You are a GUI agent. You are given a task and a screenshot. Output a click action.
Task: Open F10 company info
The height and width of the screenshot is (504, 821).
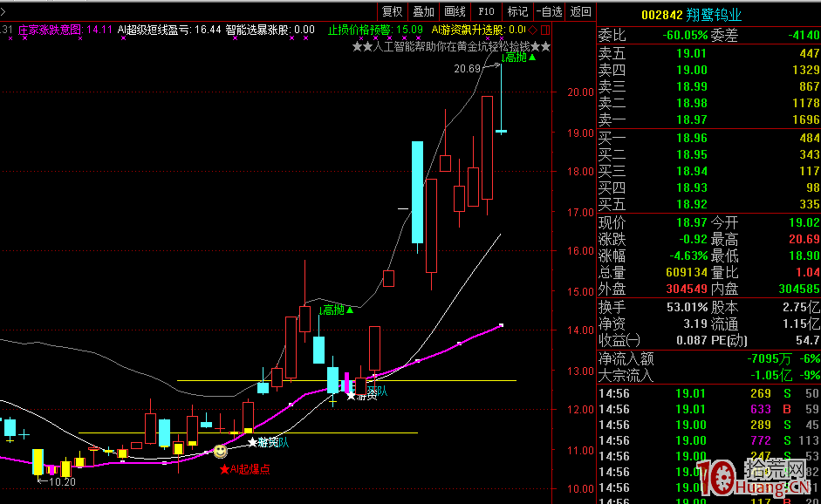(486, 11)
